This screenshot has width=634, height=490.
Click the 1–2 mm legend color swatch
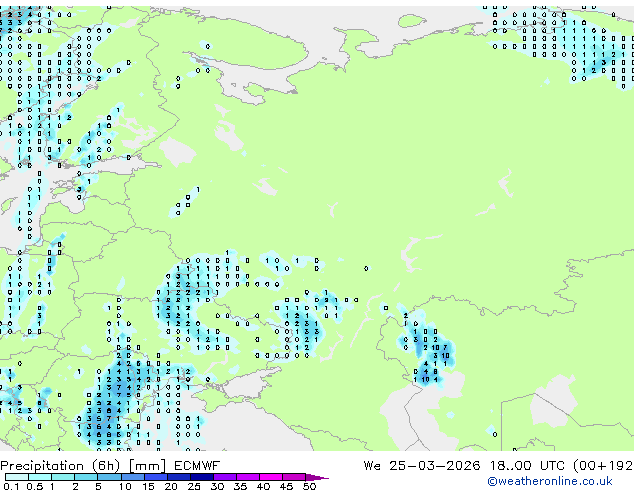click(63, 477)
